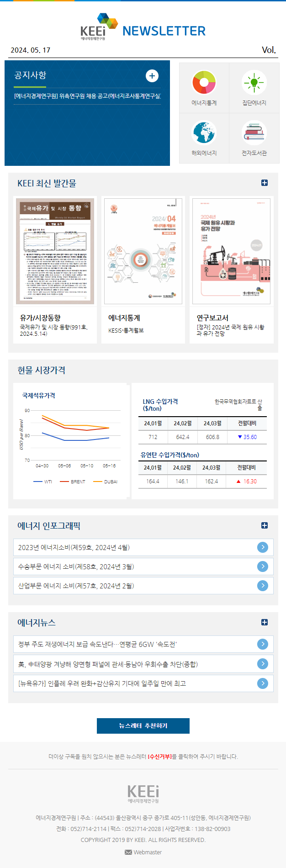
Task: Click arrow icon for 재생에너지 보급 news row
Action: [263, 644]
